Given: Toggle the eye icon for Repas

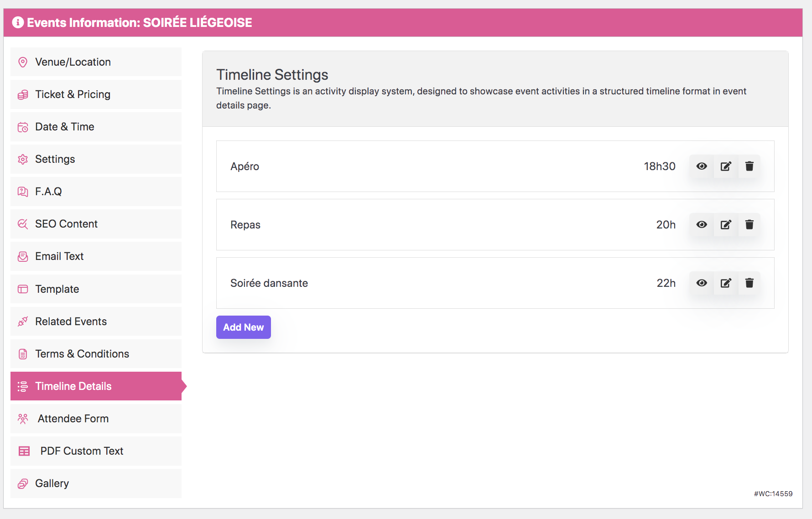Looking at the screenshot, I should 702,225.
